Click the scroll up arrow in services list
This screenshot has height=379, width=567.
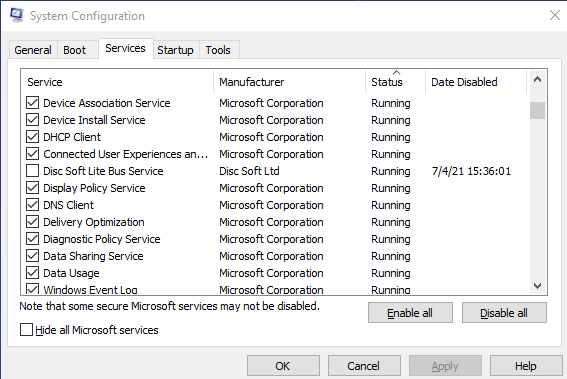point(537,80)
